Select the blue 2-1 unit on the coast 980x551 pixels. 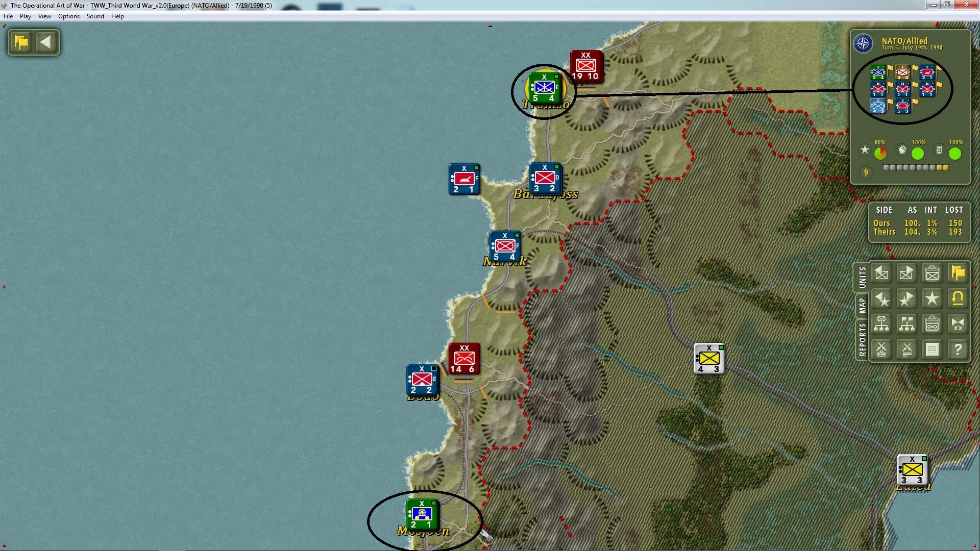[x=464, y=179]
